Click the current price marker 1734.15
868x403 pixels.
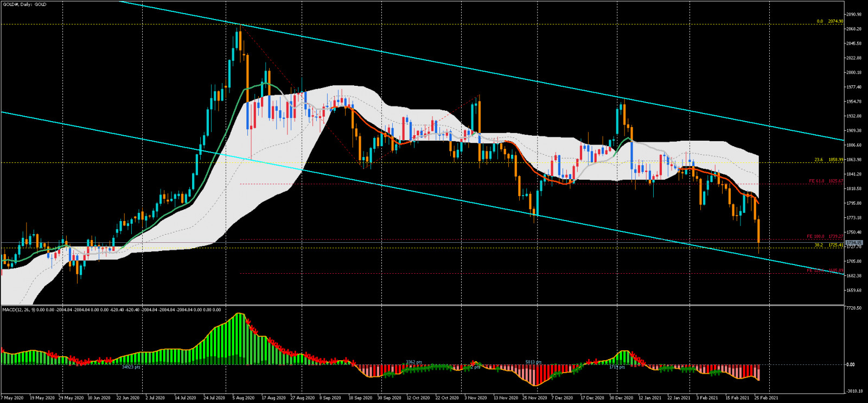coord(854,242)
